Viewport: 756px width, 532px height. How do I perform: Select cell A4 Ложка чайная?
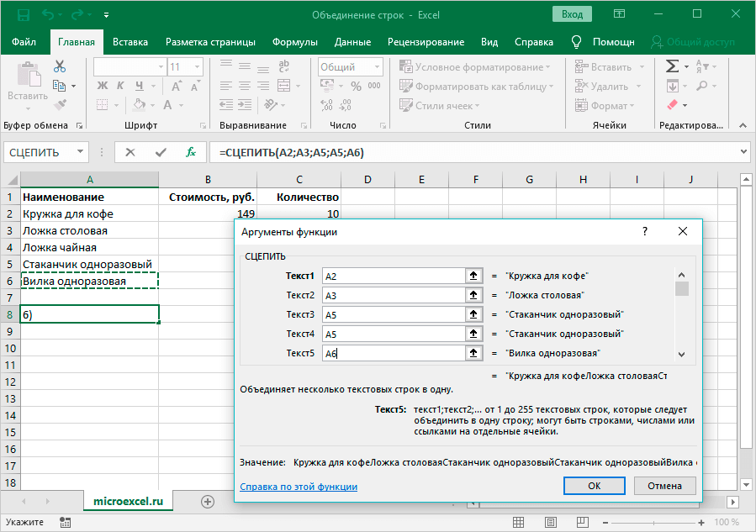[x=89, y=247]
